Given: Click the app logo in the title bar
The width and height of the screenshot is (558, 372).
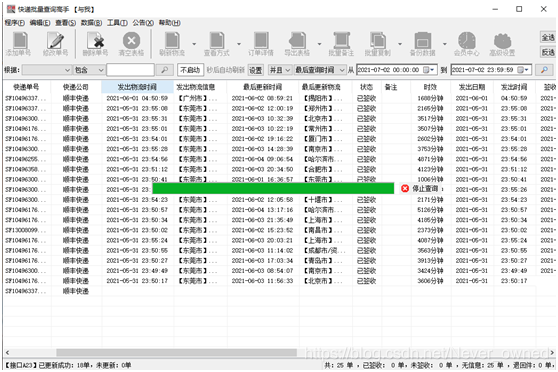Looking at the screenshot, I should tap(11, 9).
